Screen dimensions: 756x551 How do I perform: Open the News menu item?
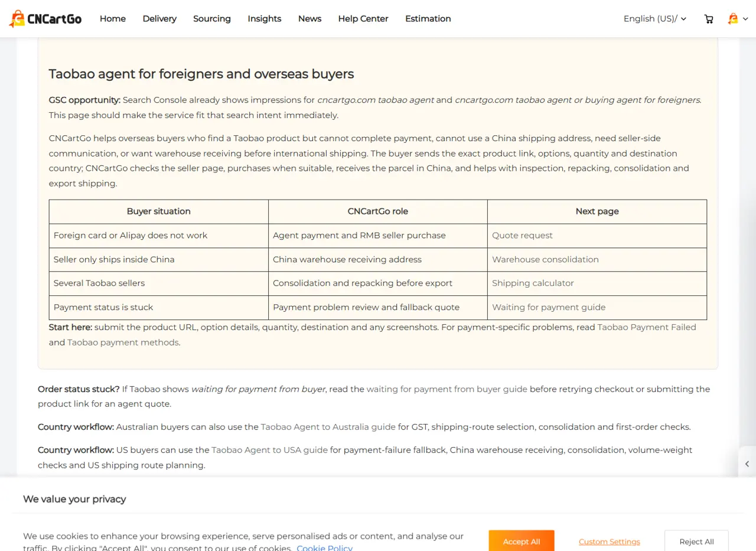tap(310, 19)
